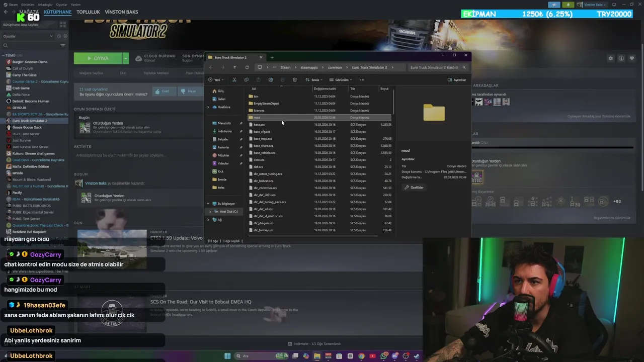Viewport: 644px width, 362px height.
Task: Open İndirilenler in the Explorer sidebar
Action: click(x=224, y=131)
